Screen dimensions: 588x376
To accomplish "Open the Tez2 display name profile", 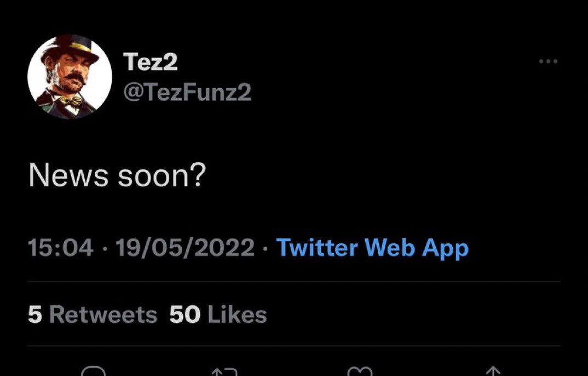I will 150,61.
